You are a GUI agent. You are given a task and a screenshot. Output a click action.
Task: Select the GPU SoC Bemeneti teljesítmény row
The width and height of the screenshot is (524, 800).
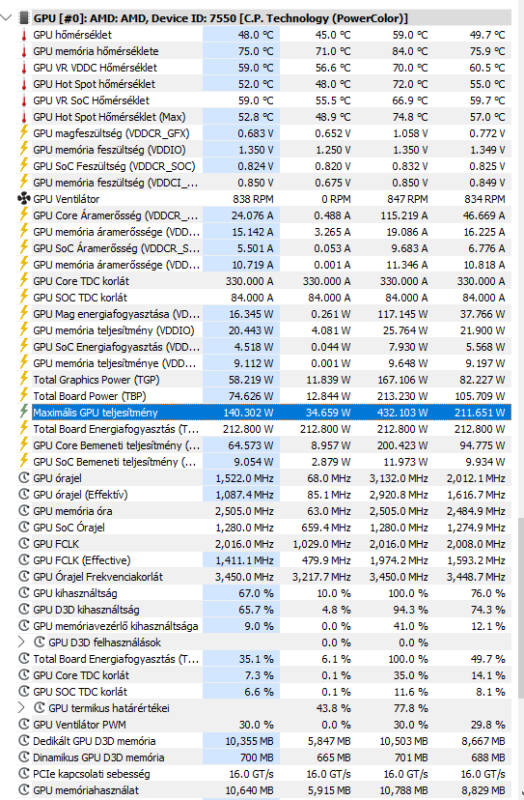(264, 462)
